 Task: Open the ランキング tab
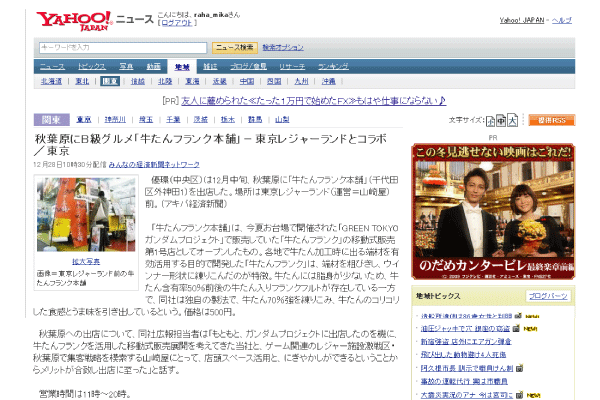coord(333,67)
